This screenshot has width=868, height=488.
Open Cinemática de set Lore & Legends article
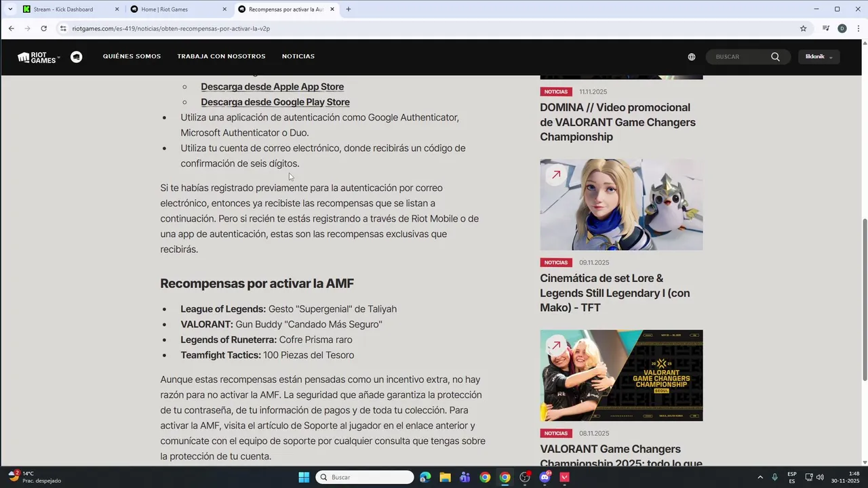tap(615, 293)
